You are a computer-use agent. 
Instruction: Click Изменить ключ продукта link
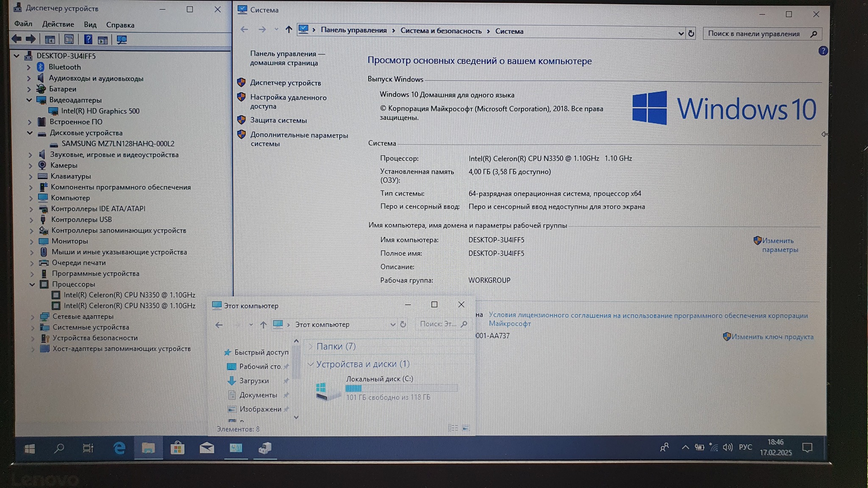[772, 337]
